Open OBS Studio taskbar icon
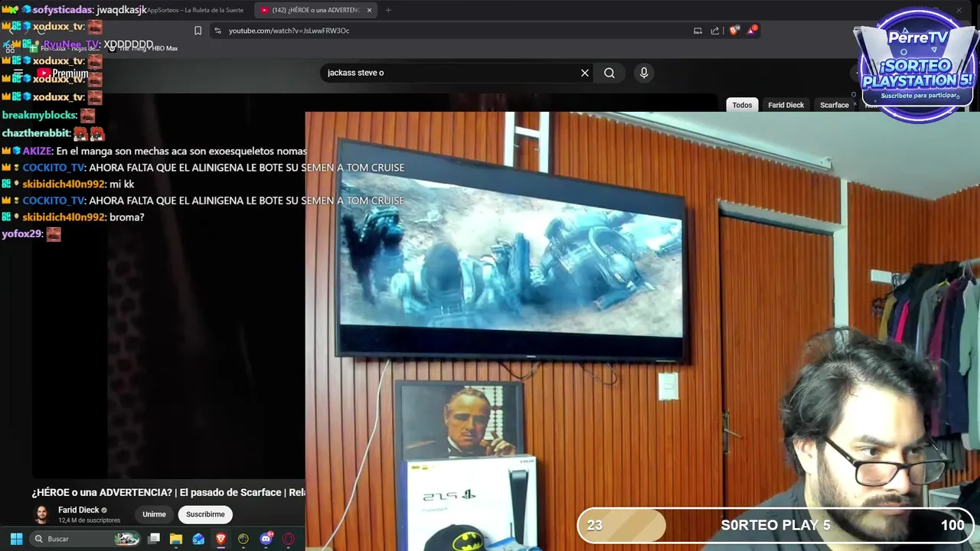 pos(243,539)
